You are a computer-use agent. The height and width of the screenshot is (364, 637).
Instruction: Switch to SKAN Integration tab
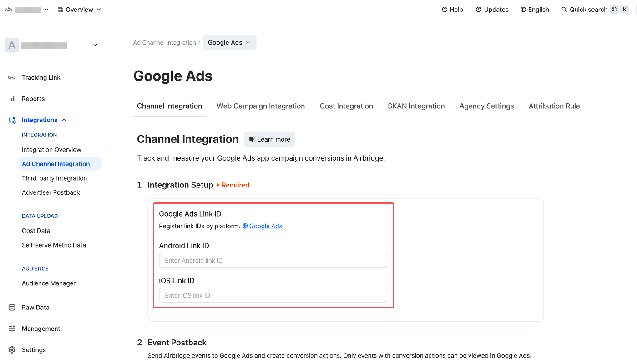coord(416,106)
